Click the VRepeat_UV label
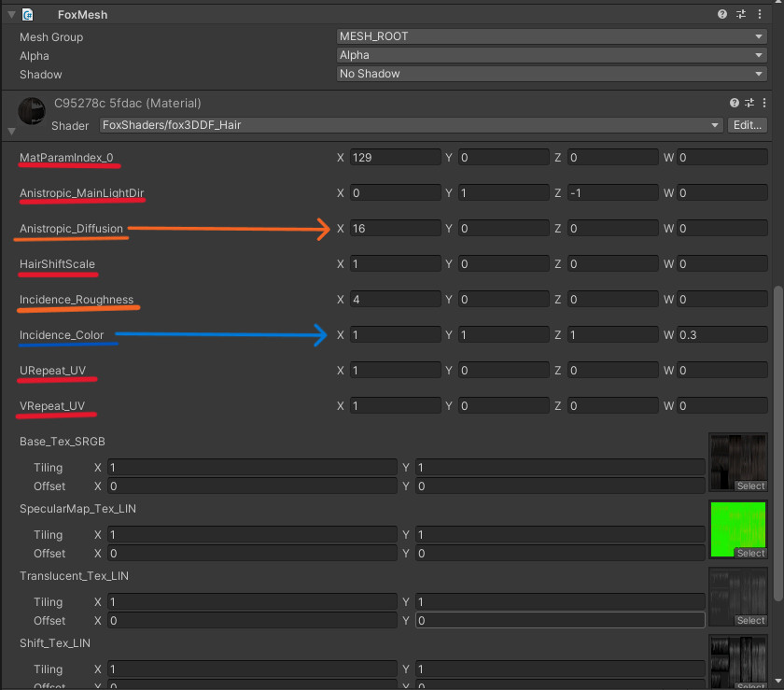The image size is (784, 690). 52,406
